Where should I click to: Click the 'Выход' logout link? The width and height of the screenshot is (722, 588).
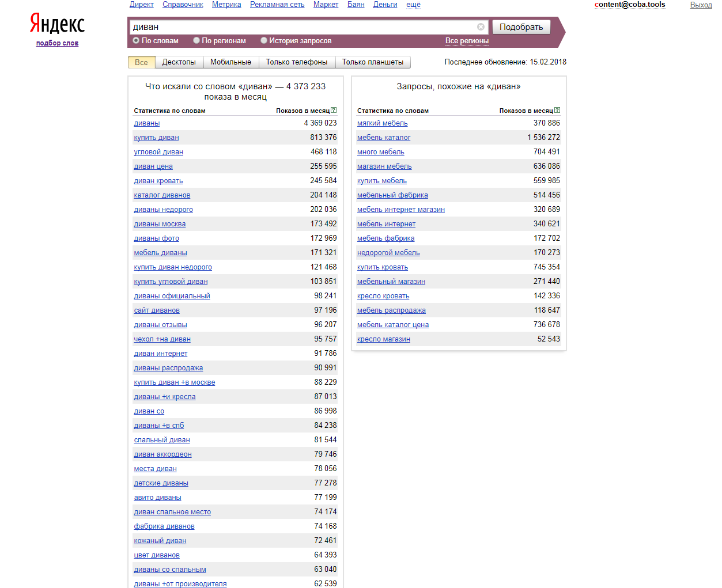[x=701, y=5]
